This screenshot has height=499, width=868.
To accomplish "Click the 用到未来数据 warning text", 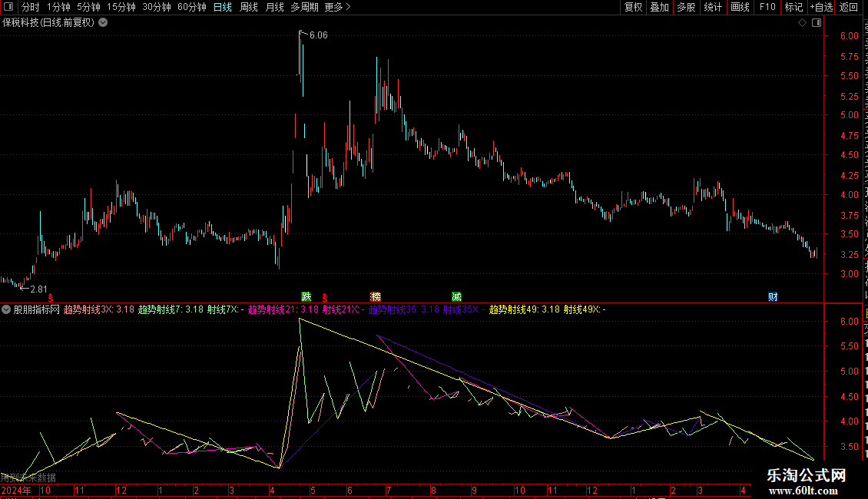I will tap(28, 478).
